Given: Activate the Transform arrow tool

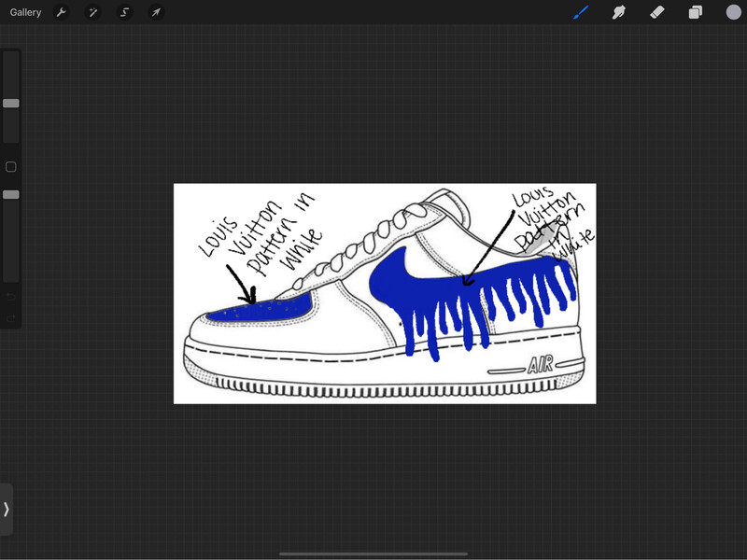Looking at the screenshot, I should tap(156, 12).
